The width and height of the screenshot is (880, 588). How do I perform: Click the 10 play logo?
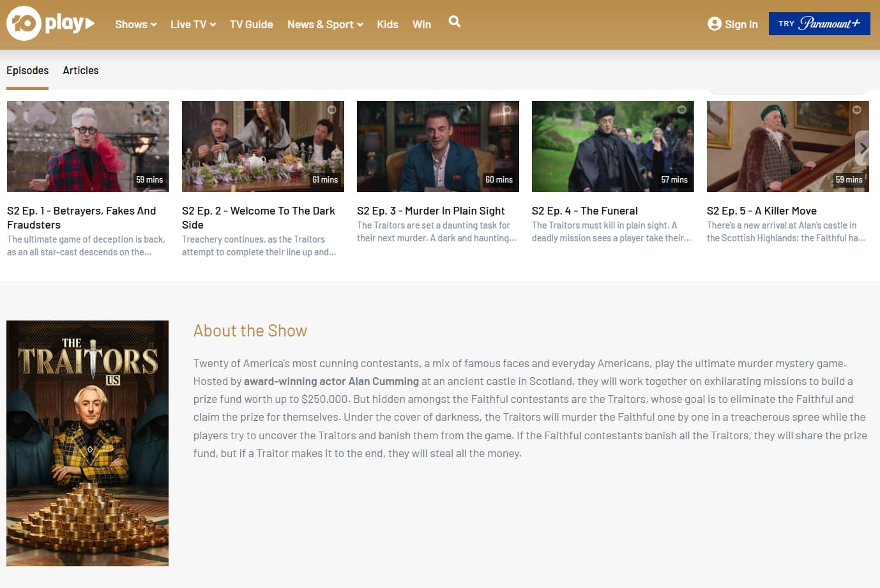(x=50, y=24)
